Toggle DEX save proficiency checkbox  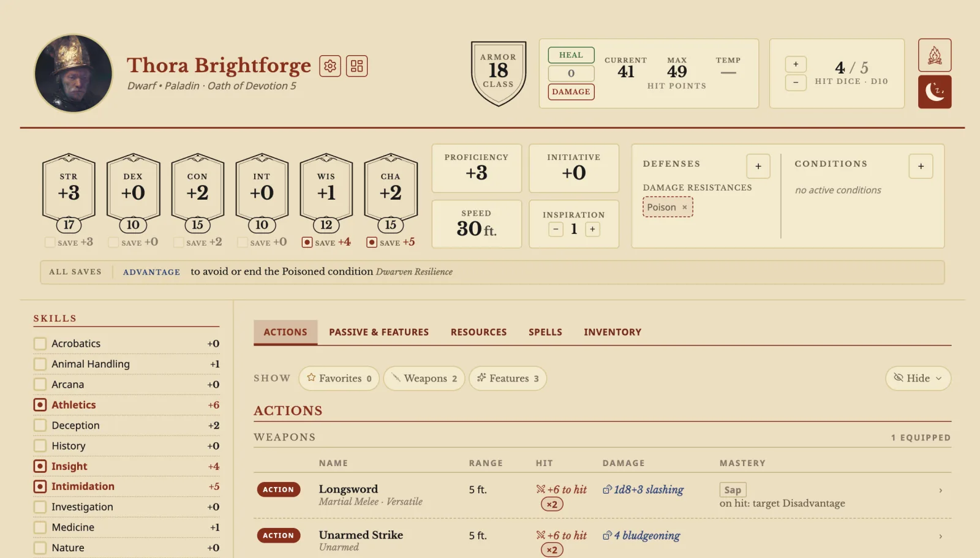pos(113,243)
